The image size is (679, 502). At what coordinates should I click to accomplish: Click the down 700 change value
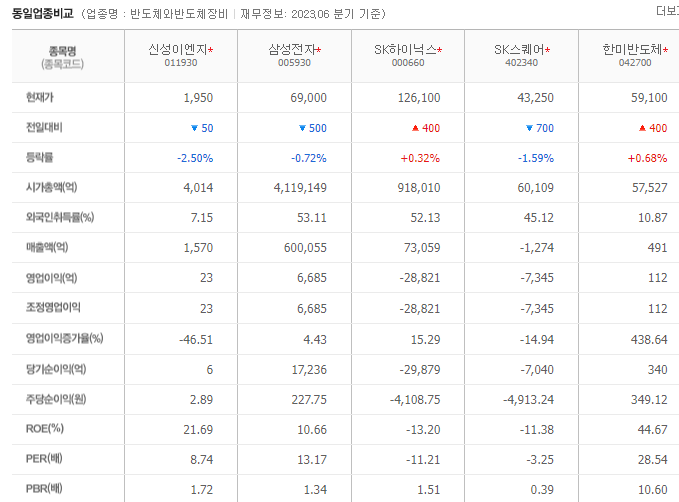540,128
